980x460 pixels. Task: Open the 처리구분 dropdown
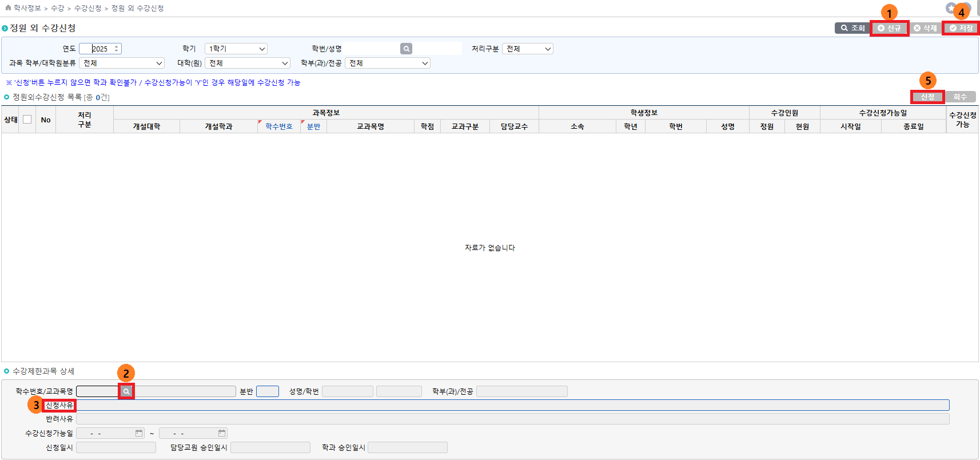point(528,49)
